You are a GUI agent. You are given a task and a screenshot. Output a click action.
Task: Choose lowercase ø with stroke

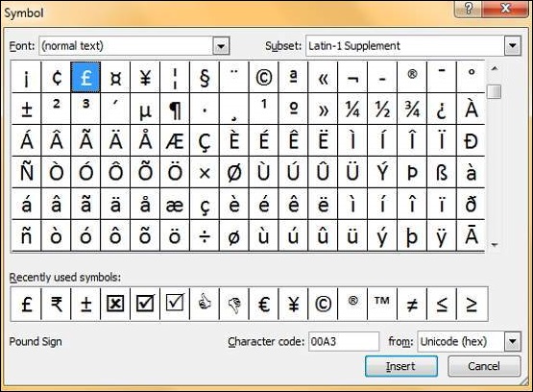(234, 236)
